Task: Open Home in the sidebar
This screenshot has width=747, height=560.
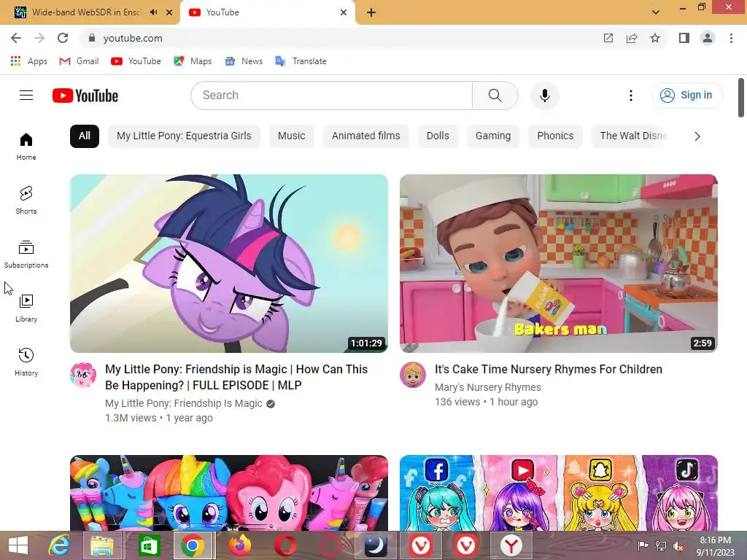Action: click(x=26, y=146)
